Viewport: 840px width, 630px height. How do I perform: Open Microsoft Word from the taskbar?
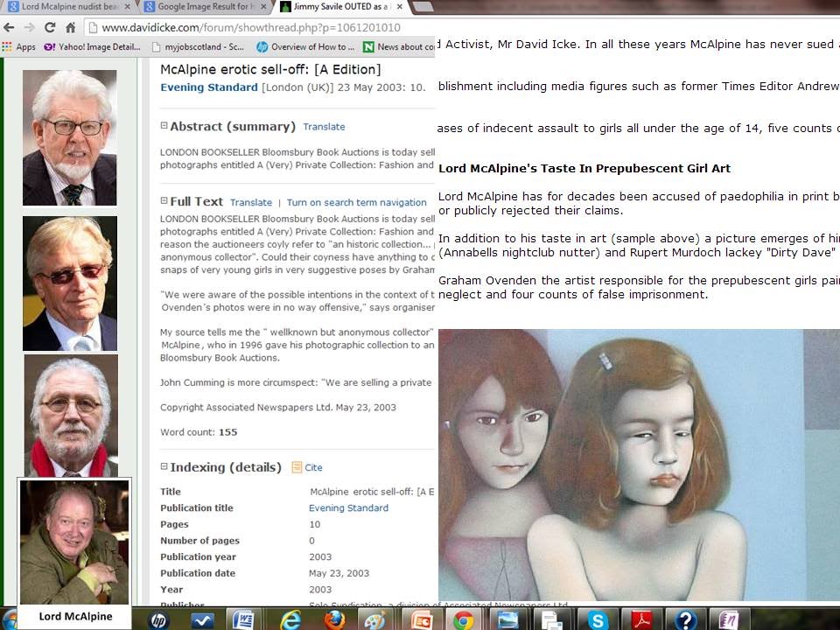click(x=244, y=619)
